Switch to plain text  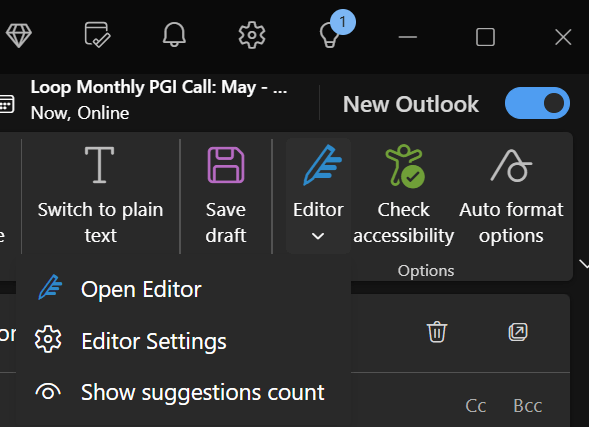pos(100,196)
